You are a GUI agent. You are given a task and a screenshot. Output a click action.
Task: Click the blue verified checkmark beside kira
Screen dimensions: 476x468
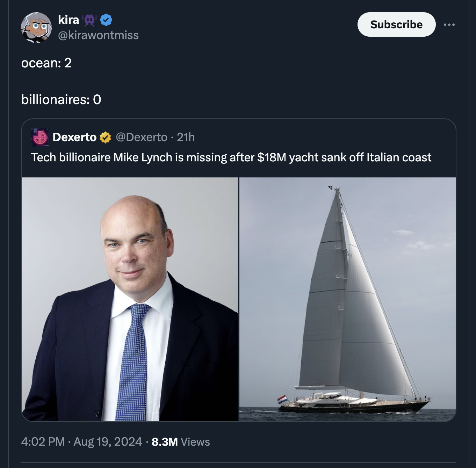(106, 20)
